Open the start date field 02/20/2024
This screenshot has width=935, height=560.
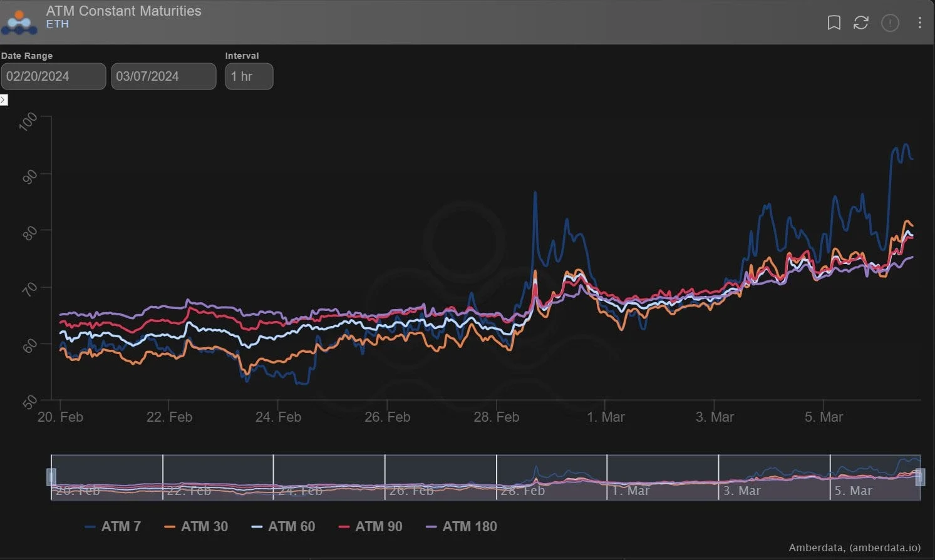click(53, 76)
